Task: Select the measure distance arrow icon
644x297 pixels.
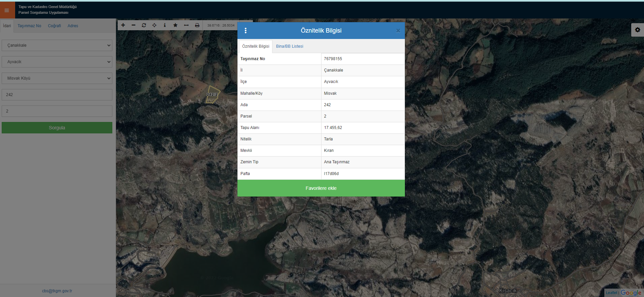Action: click(186, 25)
